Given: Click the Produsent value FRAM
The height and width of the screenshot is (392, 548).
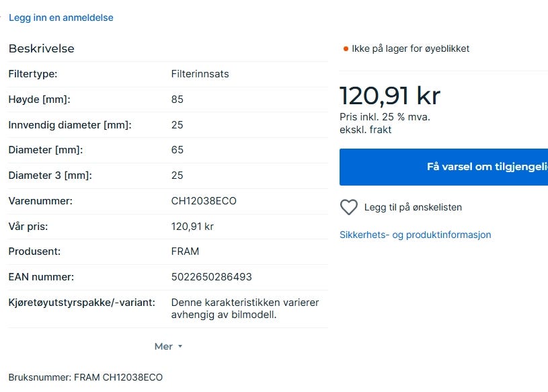Looking at the screenshot, I should point(185,251).
